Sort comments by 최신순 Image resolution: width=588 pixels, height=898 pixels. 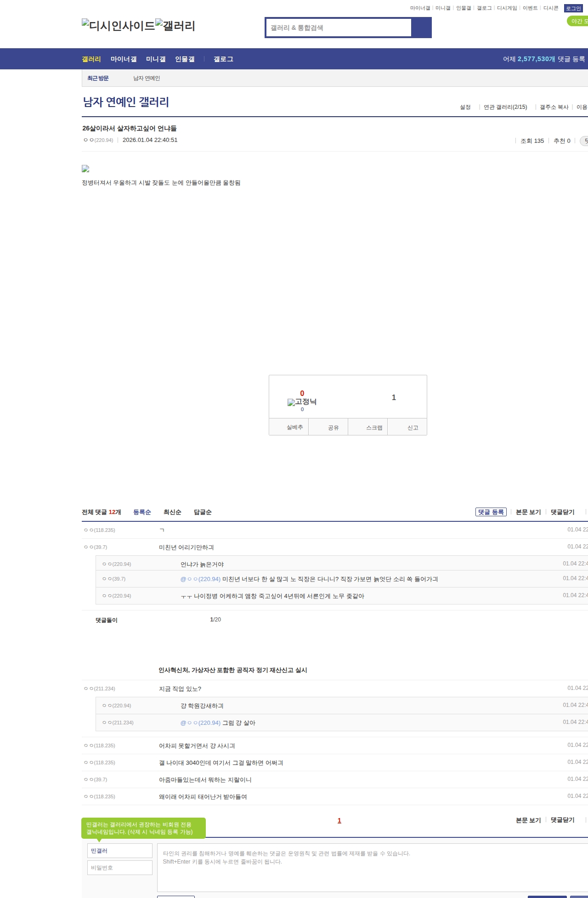tap(172, 512)
